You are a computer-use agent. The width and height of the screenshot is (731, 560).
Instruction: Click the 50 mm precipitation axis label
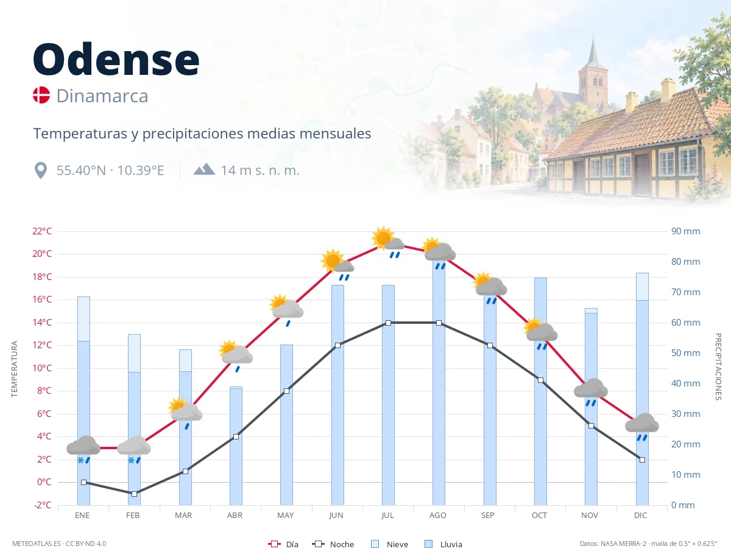click(x=686, y=353)
